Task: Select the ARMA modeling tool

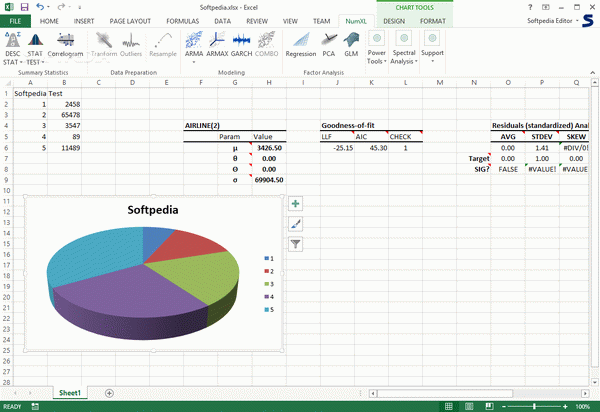Action: tap(194, 44)
